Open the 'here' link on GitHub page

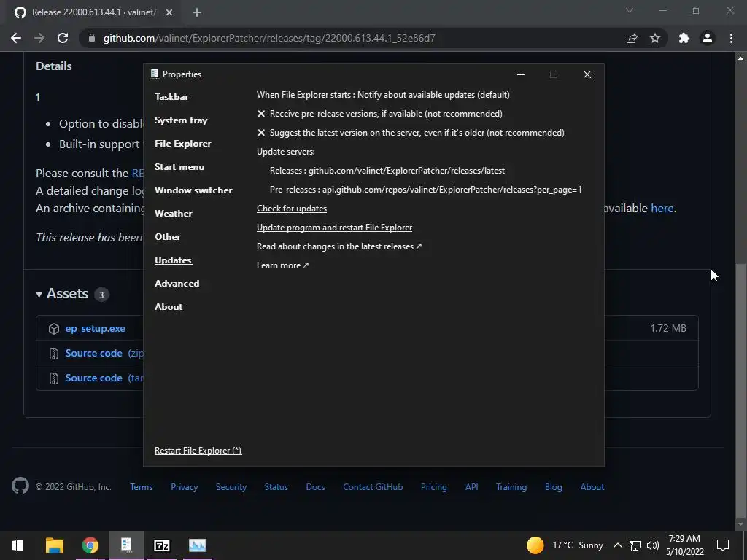662,208
